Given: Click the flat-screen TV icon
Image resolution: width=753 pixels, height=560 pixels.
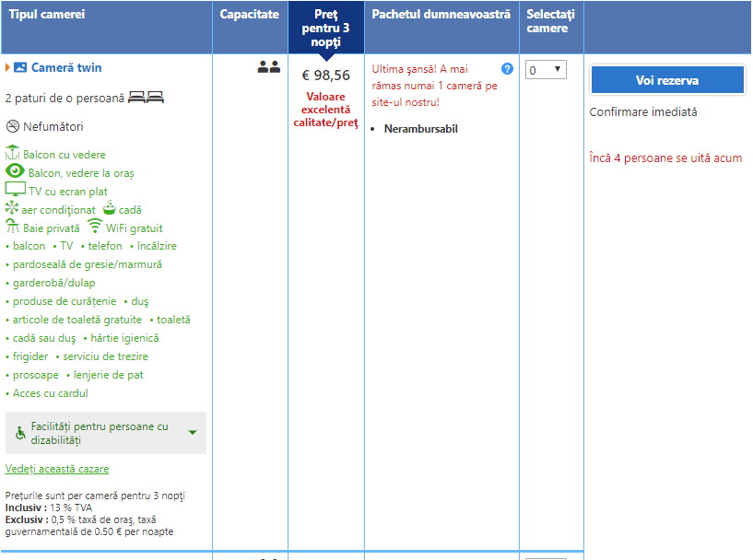Looking at the screenshot, I should tap(15, 191).
